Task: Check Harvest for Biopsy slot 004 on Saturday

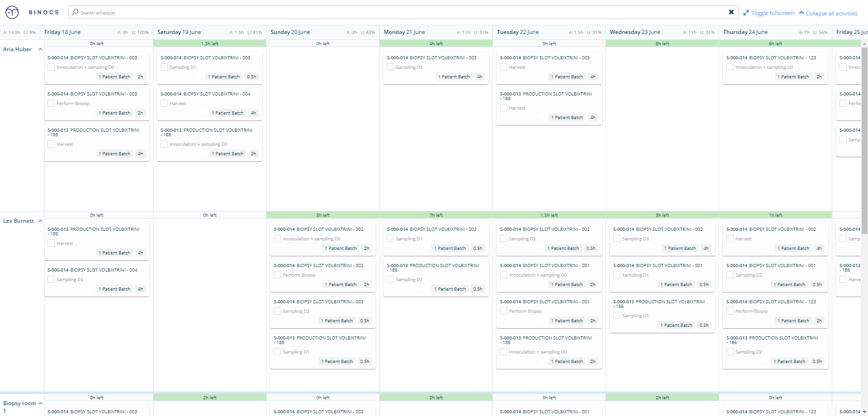Action: 164,103
